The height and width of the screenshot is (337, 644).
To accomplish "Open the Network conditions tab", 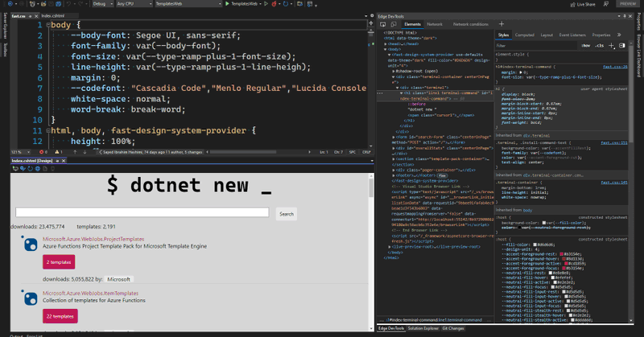I will coord(471,24).
